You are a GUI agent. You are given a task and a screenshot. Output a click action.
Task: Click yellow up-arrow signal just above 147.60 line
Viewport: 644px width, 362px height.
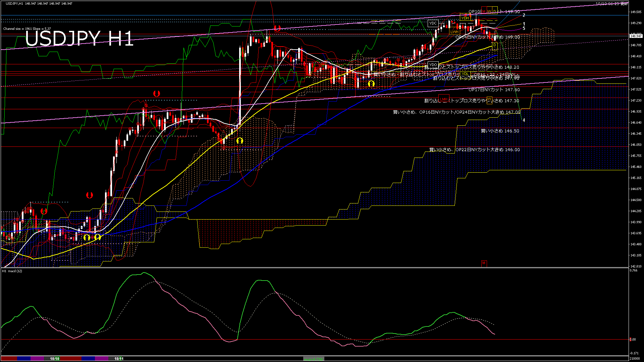371,84
